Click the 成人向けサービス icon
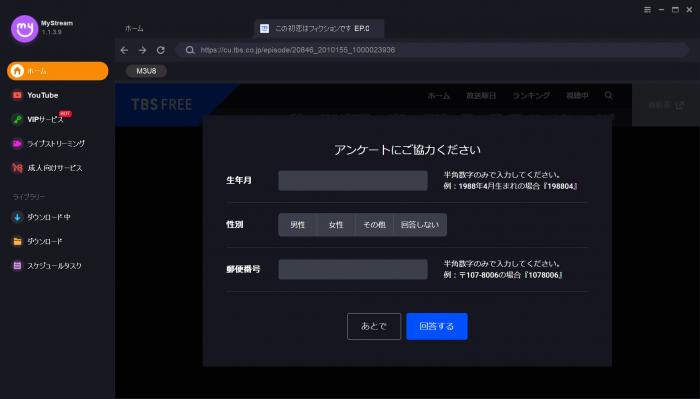 17,168
